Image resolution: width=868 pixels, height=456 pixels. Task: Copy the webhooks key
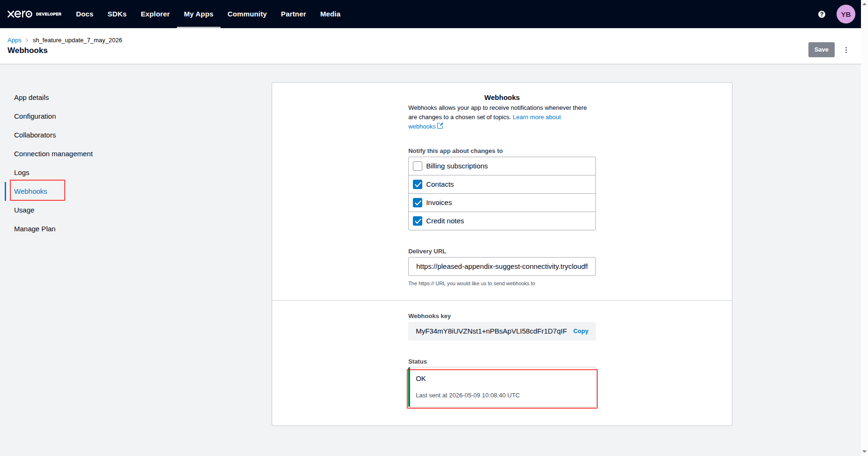click(x=580, y=331)
